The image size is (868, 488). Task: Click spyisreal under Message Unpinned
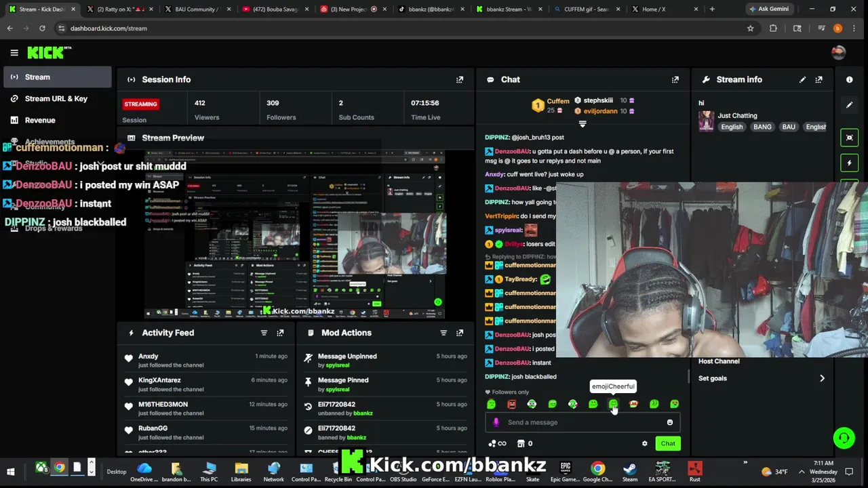[338, 365]
